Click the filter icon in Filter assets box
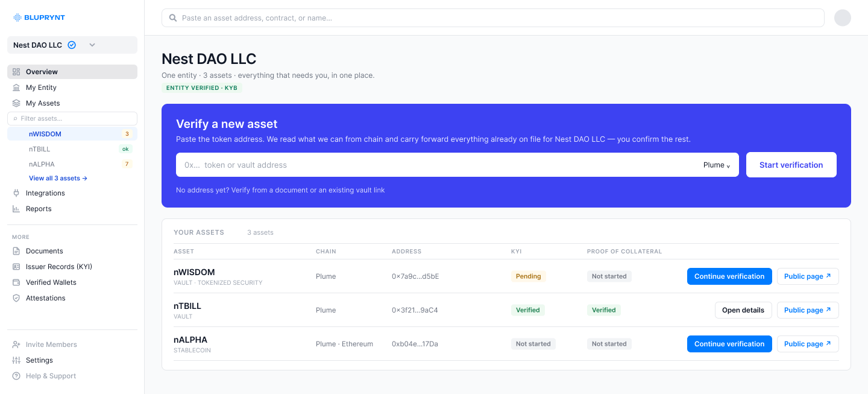Viewport: 868px width, 394px height. 16,119
